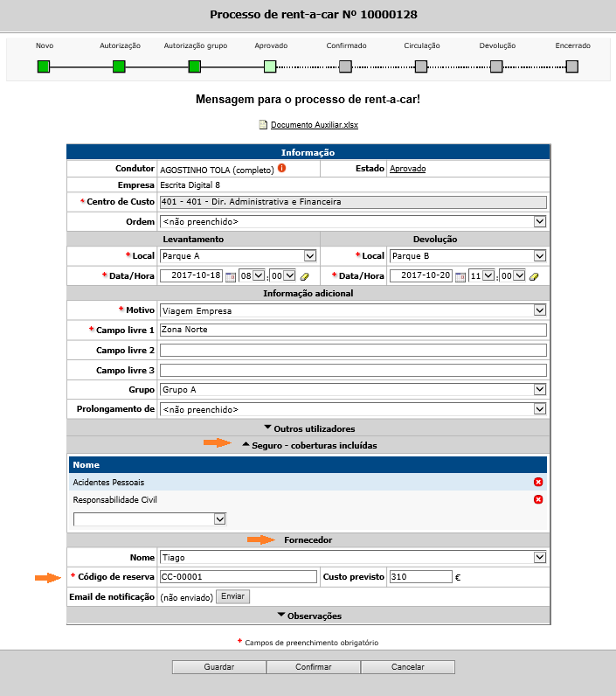Click the Guardar button
The height and width of the screenshot is (696, 616).
click(x=219, y=666)
